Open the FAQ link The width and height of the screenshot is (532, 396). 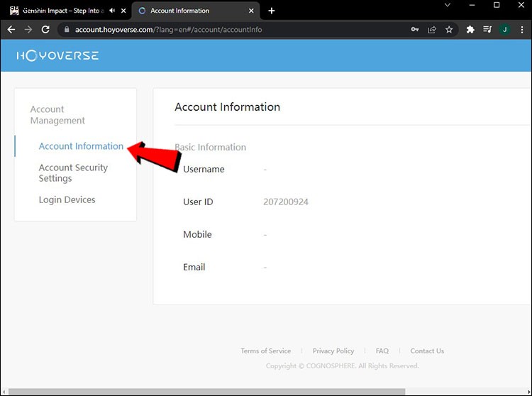point(382,351)
